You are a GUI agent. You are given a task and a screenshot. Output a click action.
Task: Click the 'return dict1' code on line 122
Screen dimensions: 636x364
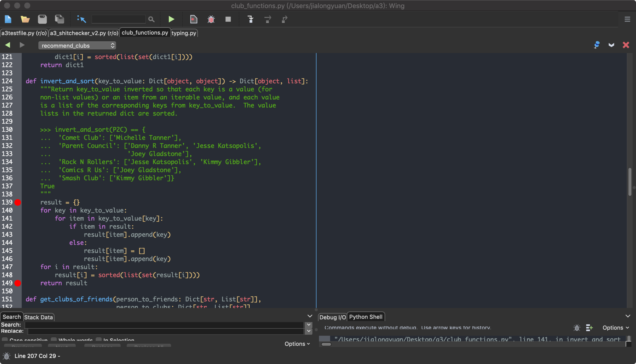point(62,65)
